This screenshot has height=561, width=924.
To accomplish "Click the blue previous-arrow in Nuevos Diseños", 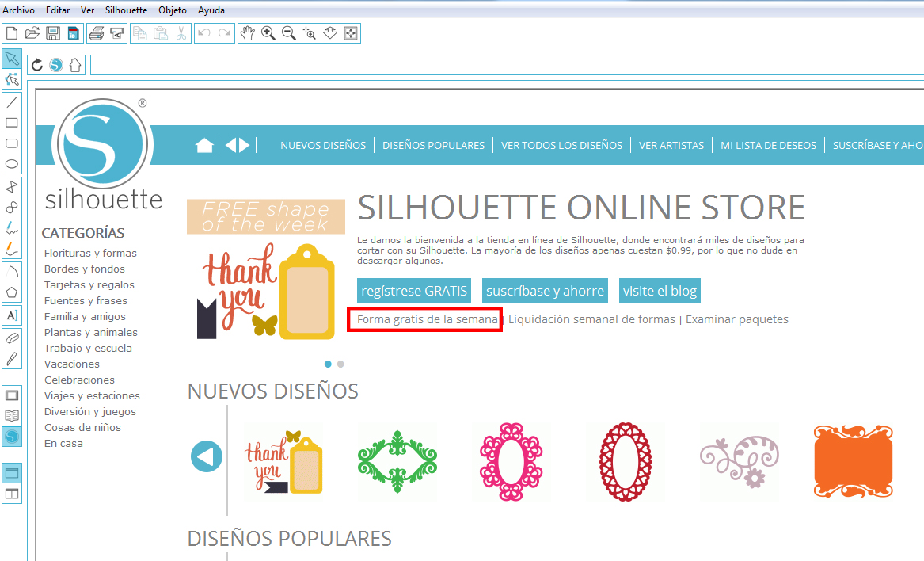I will [x=207, y=456].
